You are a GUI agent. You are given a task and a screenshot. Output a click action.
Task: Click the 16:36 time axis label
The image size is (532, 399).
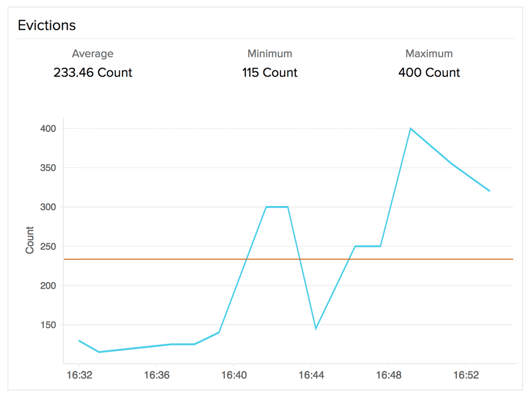tap(156, 375)
